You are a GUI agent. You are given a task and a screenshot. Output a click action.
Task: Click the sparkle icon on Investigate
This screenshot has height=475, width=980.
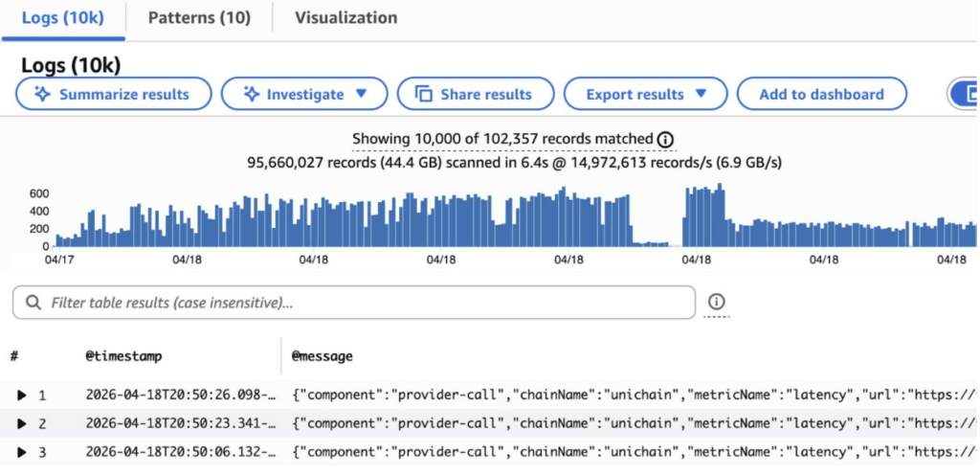click(252, 94)
